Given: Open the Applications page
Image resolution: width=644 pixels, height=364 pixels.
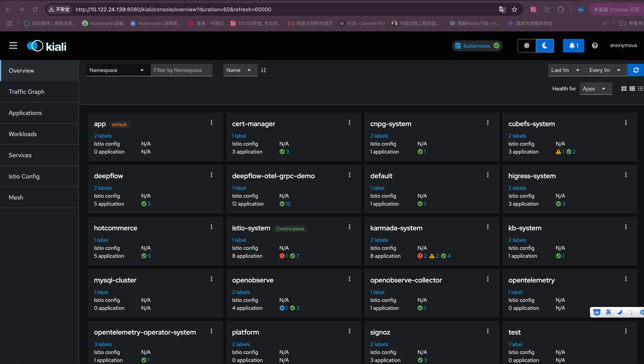Looking at the screenshot, I should [x=39, y=113].
